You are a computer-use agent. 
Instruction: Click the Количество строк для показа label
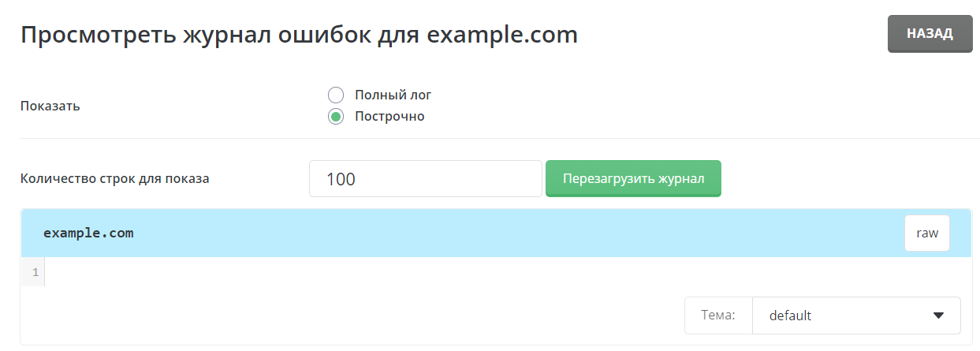pos(114,178)
